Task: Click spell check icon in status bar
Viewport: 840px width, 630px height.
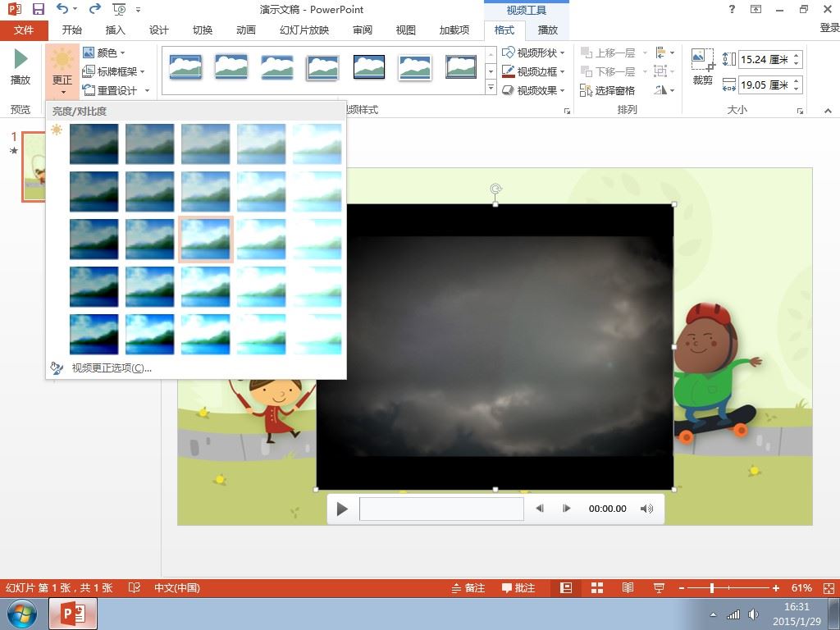Action: pos(134,587)
